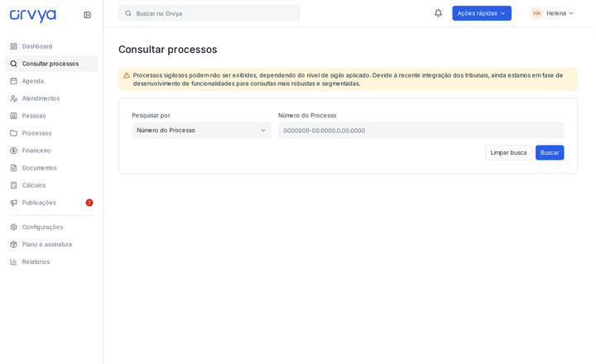Click the Orvya logo
This screenshot has height=364, width=596.
coord(32,15)
